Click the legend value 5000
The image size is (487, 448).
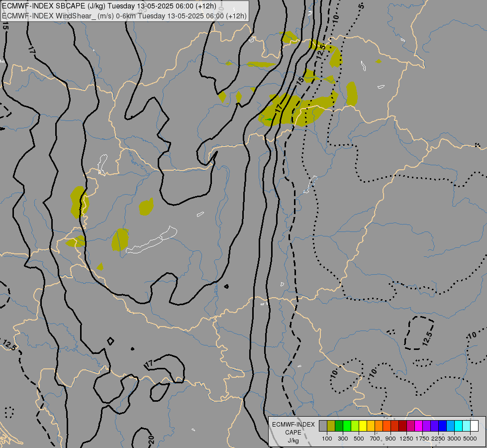click(x=470, y=439)
